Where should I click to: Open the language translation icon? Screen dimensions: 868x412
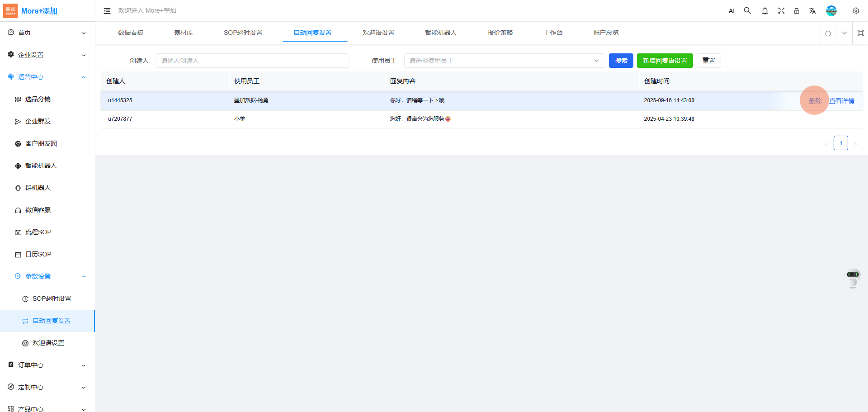click(x=812, y=11)
